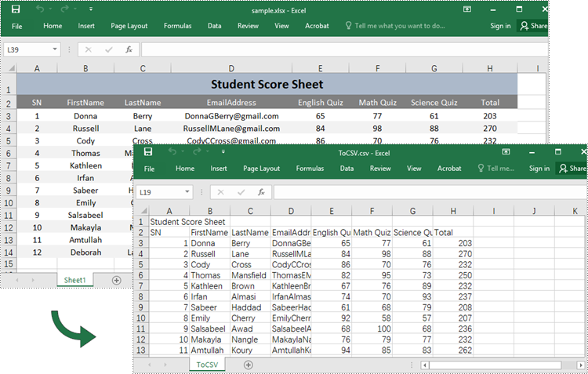This screenshot has height=374, width=588.
Task: Select Data tab in sample.xlsx window
Action: tap(214, 26)
